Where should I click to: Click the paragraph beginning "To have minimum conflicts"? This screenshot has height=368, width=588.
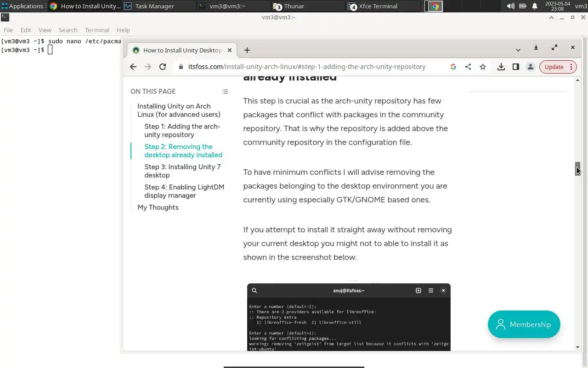point(345,186)
